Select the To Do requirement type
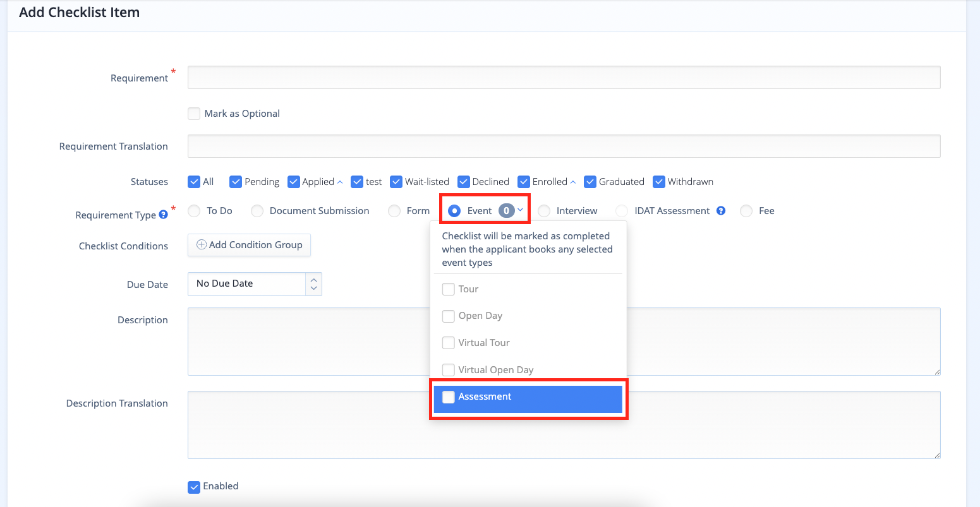980x507 pixels. [x=194, y=211]
